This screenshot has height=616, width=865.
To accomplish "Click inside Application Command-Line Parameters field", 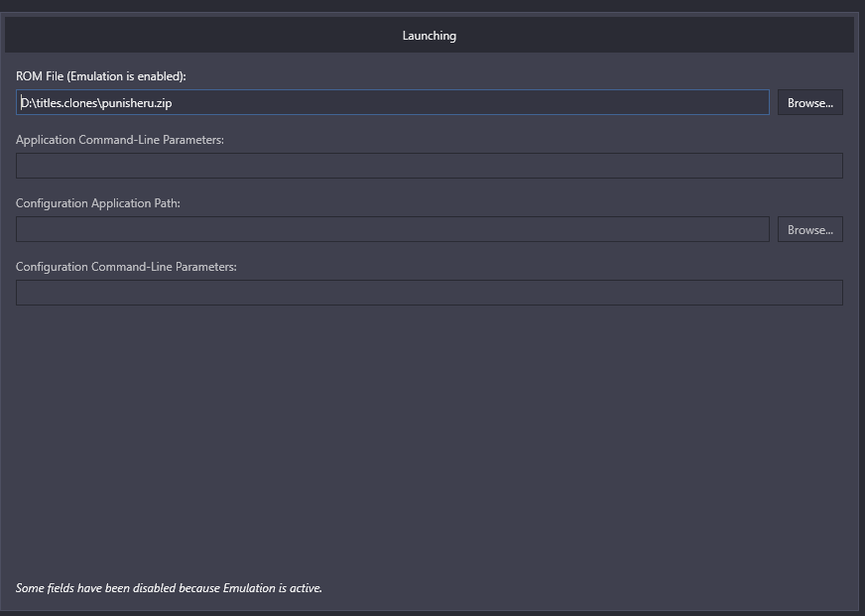I will click(430, 166).
